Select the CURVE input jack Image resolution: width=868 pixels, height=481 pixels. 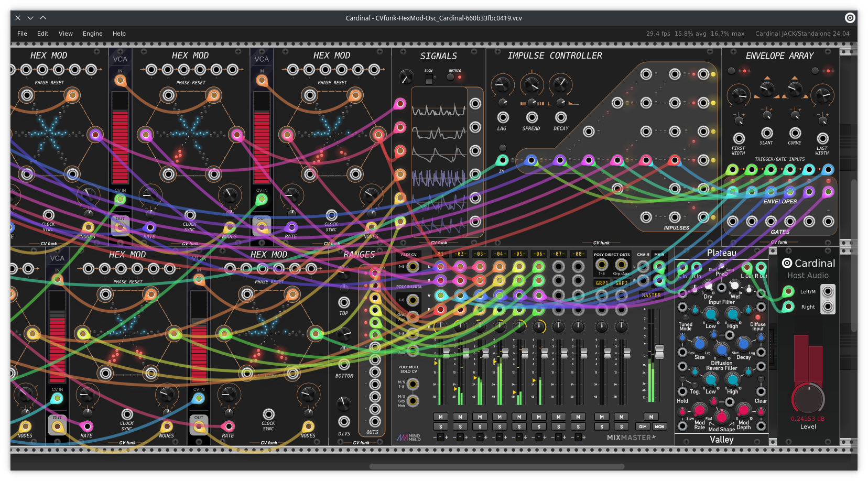[x=795, y=133]
